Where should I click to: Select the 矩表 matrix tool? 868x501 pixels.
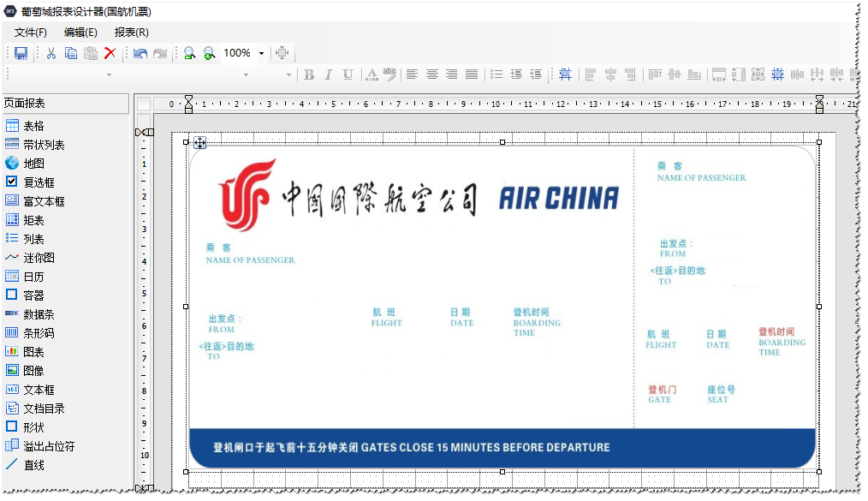(x=33, y=220)
